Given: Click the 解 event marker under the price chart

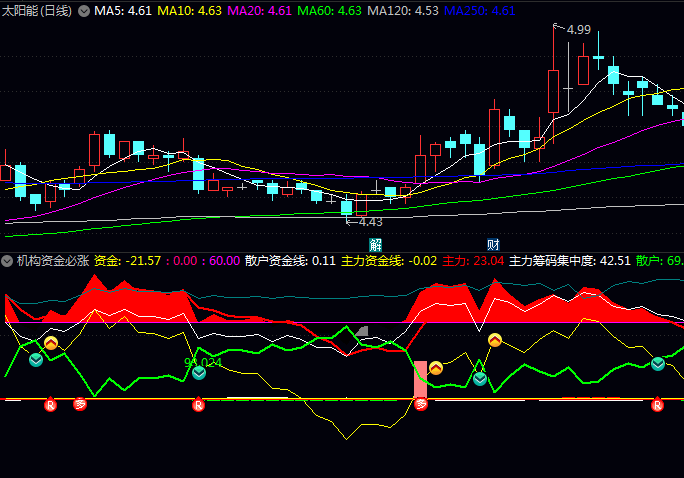Looking at the screenshot, I should tap(375, 245).
